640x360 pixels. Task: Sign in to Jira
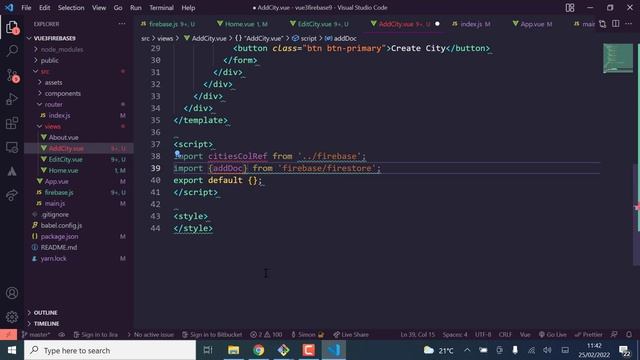[x=96, y=335]
